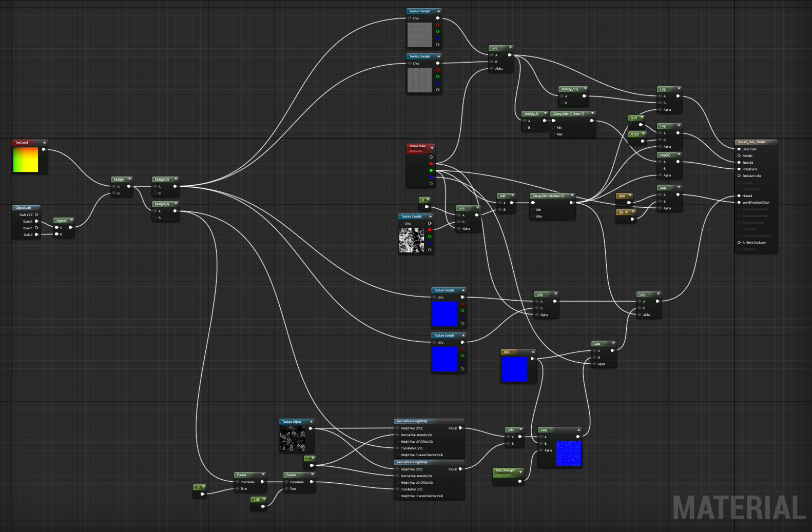Click the green channel pin on Vertex Color
812x532 pixels.
(x=431, y=170)
